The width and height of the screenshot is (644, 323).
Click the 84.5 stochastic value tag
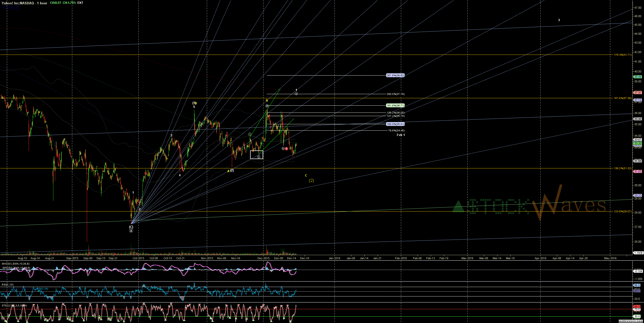click(x=637, y=307)
